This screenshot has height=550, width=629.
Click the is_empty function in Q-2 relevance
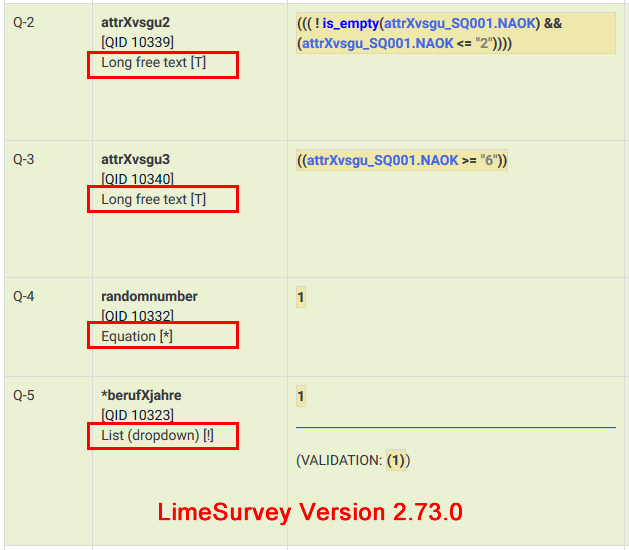click(349, 22)
